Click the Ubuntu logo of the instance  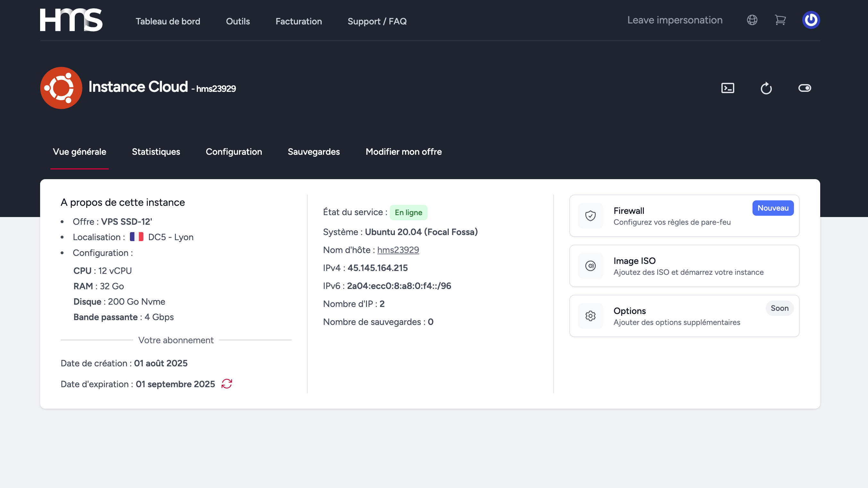pyautogui.click(x=61, y=88)
